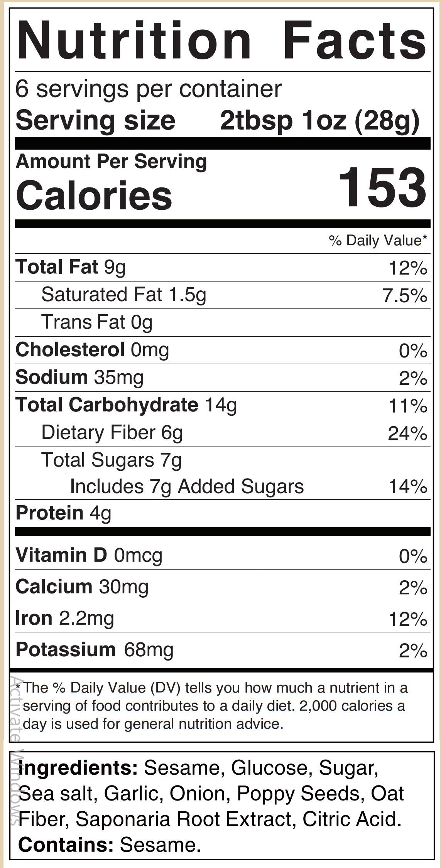Click the Saturated Fat 1.5g label
441x868 pixels.
coord(123,295)
